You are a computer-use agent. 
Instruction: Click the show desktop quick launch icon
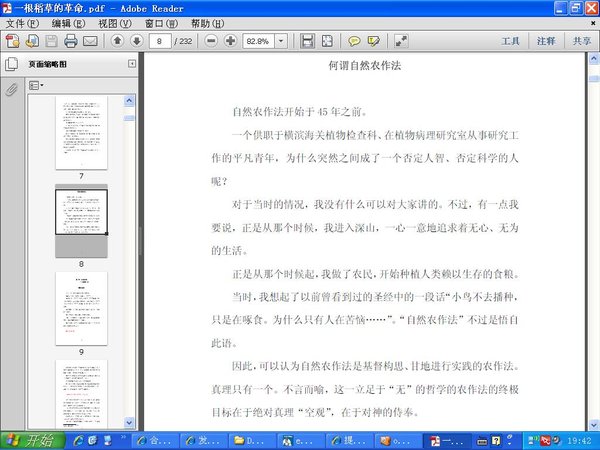point(108,441)
